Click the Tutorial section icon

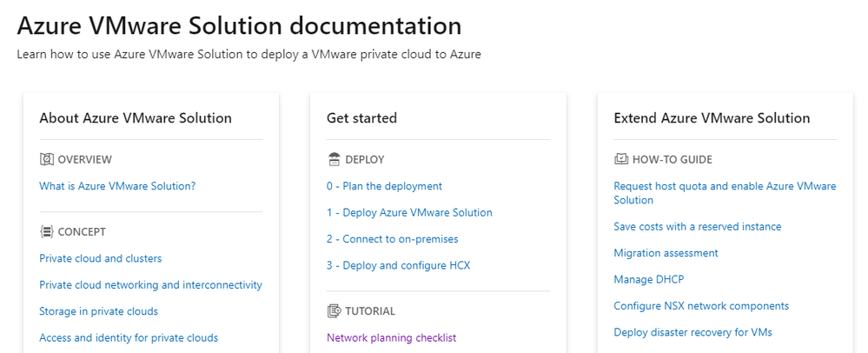coord(334,311)
